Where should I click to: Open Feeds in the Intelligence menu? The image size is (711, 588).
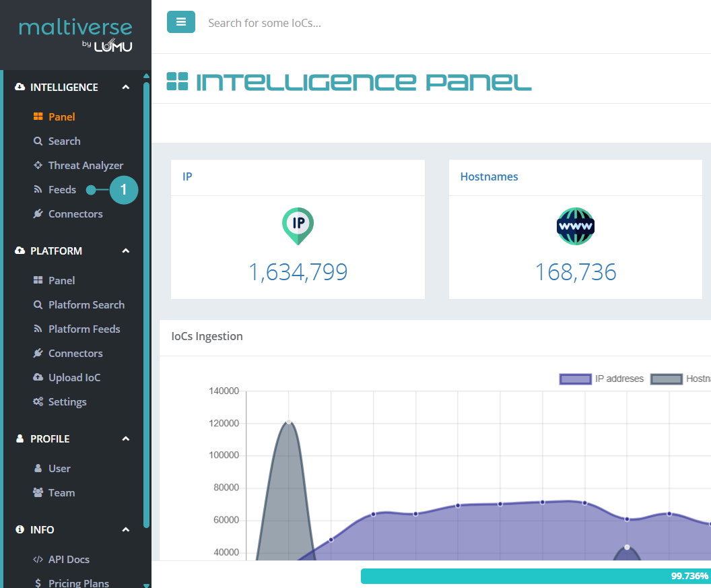tap(62, 190)
